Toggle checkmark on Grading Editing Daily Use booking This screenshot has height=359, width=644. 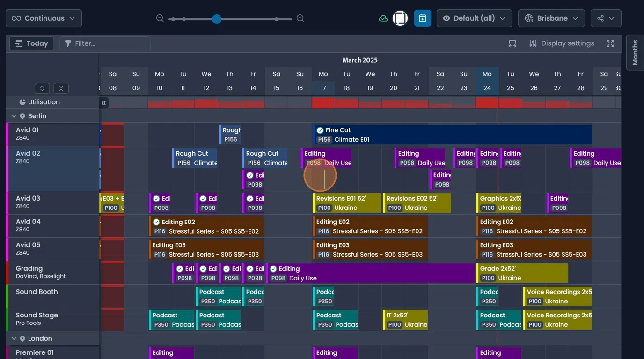click(273, 269)
